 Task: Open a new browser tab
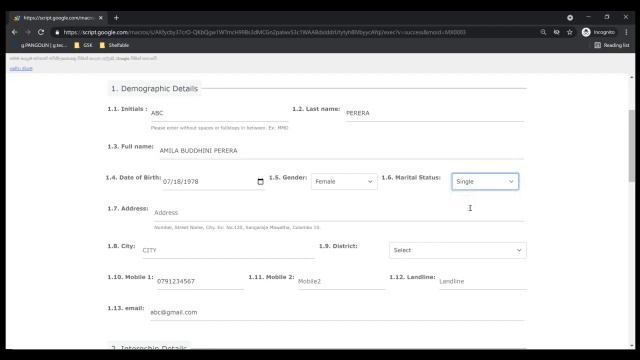coord(116,18)
